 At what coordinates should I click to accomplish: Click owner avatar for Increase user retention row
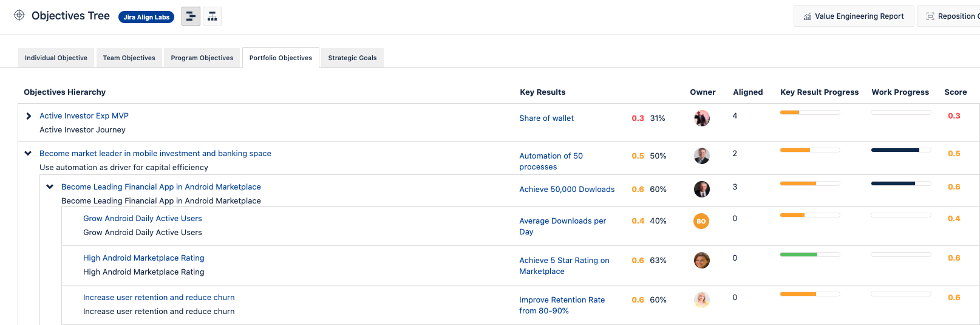click(x=702, y=299)
